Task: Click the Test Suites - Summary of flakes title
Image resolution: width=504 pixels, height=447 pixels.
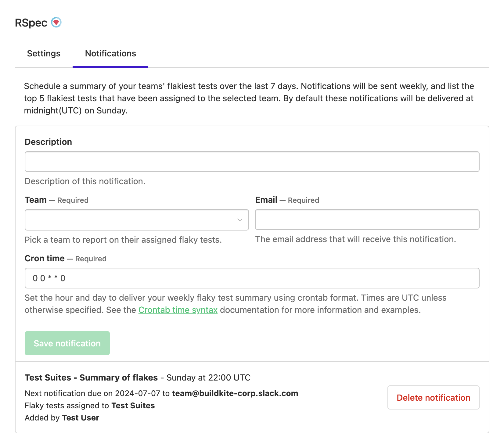Action: pos(91,377)
